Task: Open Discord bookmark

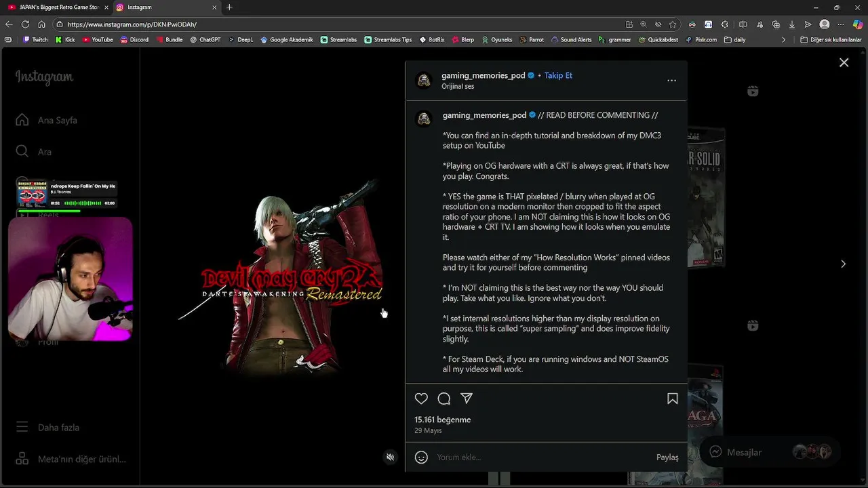Action: click(134, 39)
